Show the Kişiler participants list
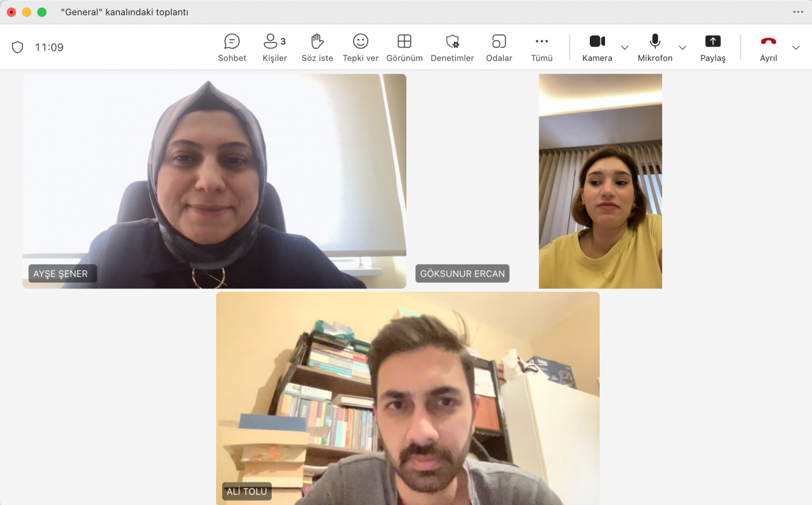Screen dimensions: 812x505 click(274, 48)
